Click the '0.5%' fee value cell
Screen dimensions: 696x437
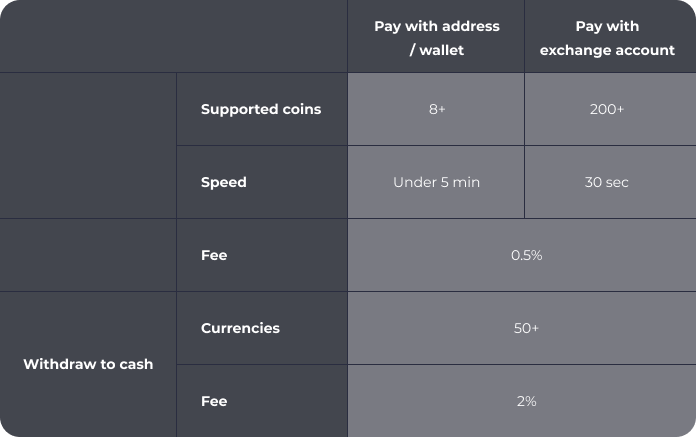tap(522, 255)
